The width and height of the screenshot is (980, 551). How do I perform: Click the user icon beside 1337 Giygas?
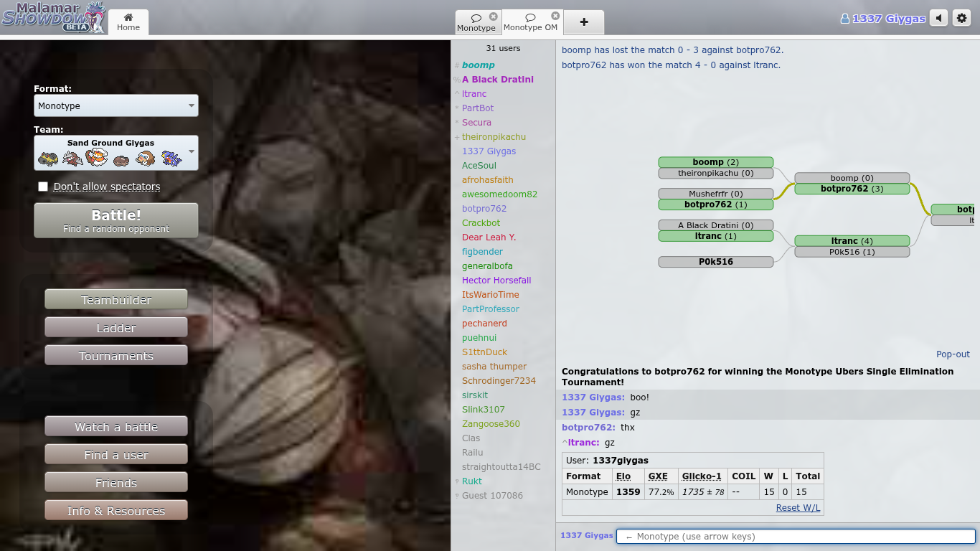pos(845,19)
